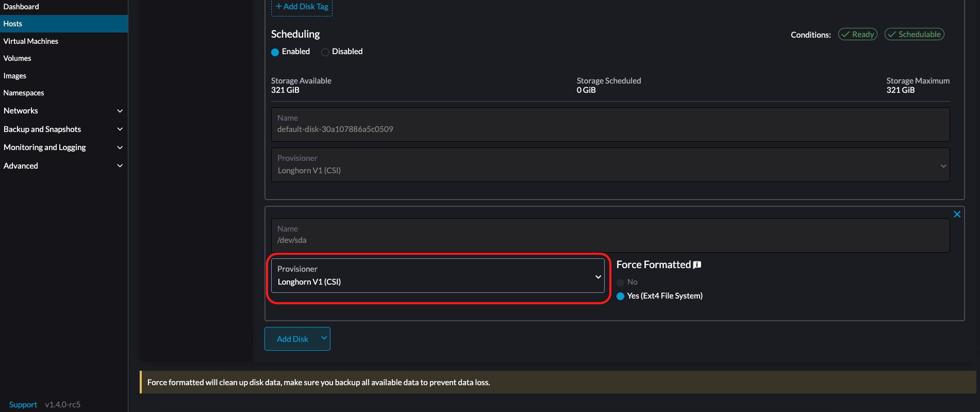Choose Yes (Ext4 File System) option
This screenshot has height=412, width=980.
click(x=621, y=296)
